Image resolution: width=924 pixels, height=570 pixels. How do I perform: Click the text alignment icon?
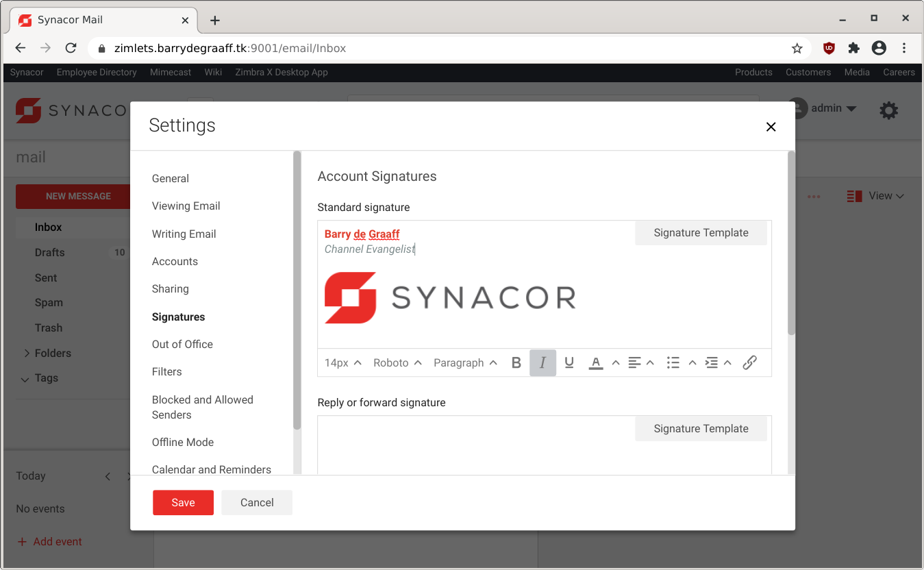click(634, 363)
